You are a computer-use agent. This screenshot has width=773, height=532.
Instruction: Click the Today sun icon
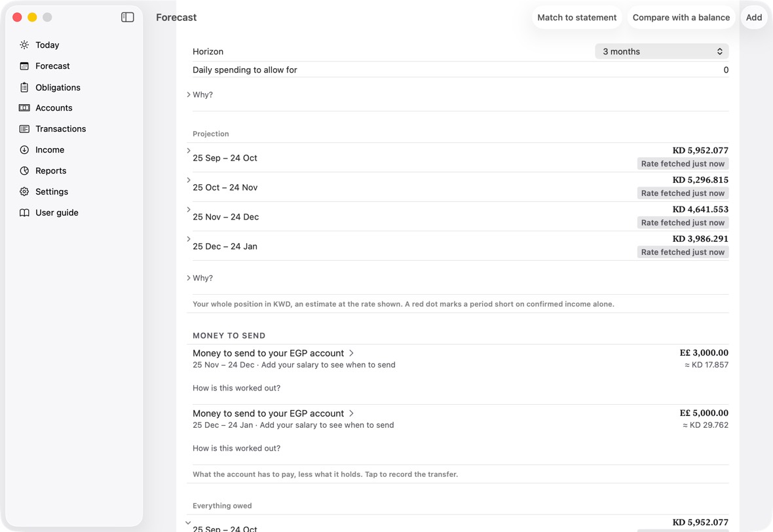pyautogui.click(x=24, y=45)
